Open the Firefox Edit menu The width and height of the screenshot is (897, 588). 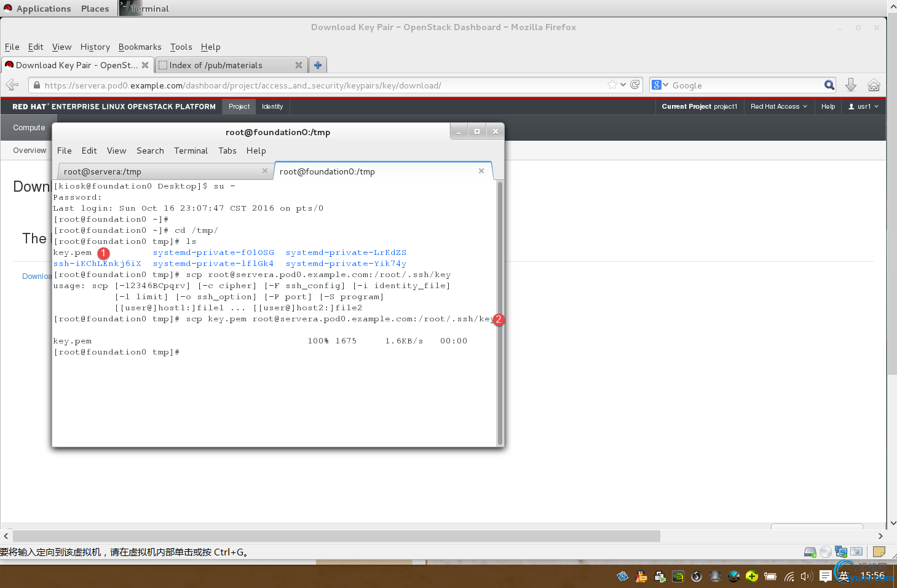point(36,47)
